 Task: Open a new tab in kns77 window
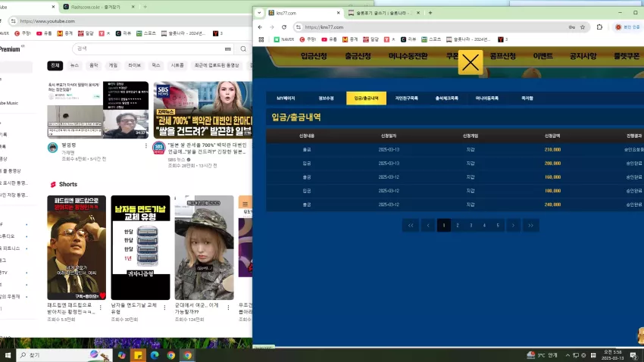tap(430, 13)
